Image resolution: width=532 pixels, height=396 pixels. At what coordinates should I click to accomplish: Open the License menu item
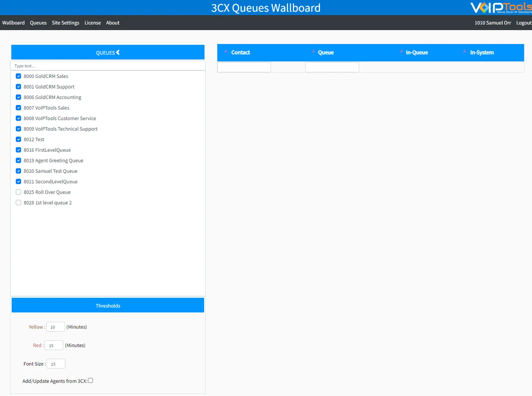(93, 23)
